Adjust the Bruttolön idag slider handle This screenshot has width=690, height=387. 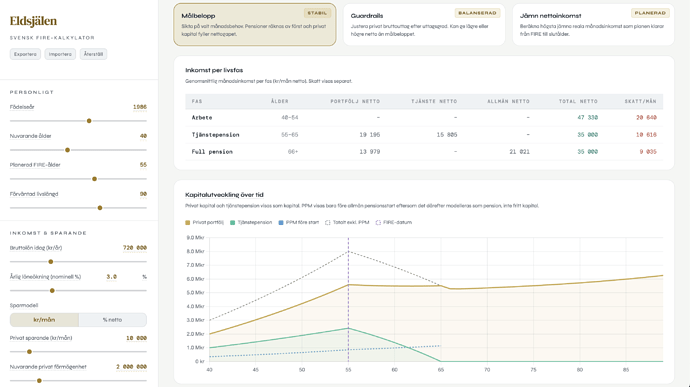click(x=51, y=262)
